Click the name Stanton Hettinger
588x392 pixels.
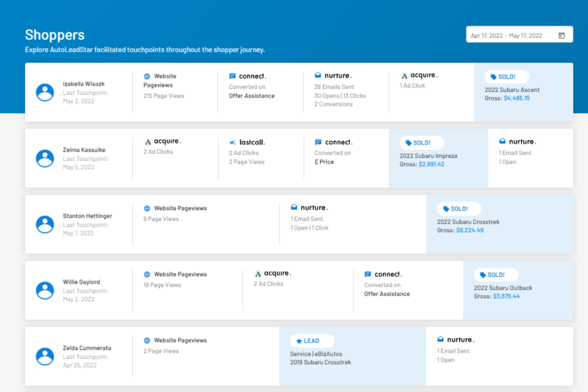point(87,216)
